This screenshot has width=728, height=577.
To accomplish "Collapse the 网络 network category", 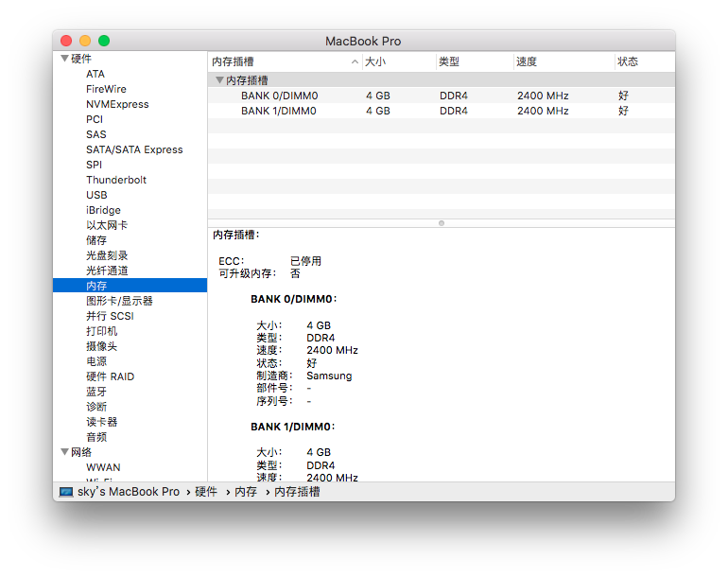I will [65, 452].
